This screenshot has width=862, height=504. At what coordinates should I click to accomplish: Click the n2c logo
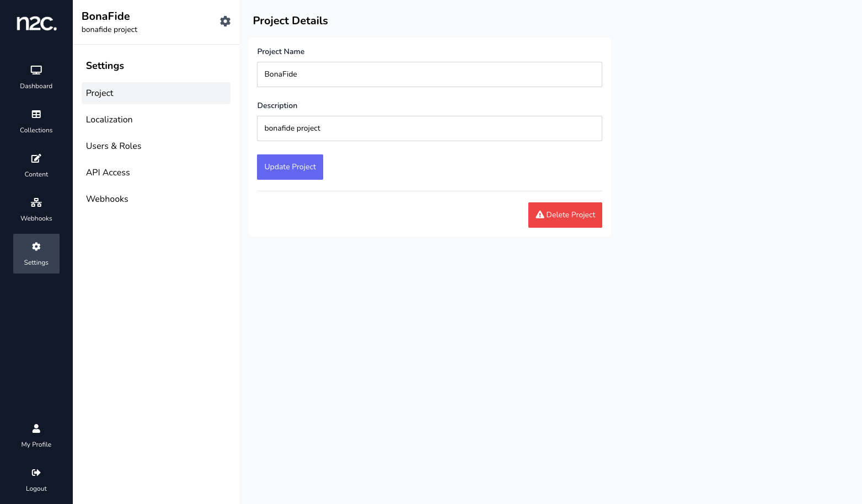pyautogui.click(x=36, y=23)
